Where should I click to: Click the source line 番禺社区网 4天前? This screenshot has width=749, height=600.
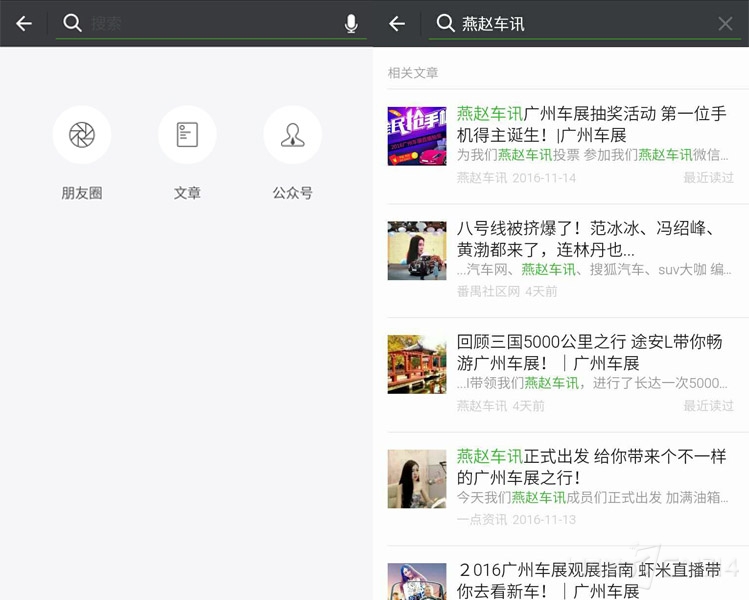click(x=507, y=291)
